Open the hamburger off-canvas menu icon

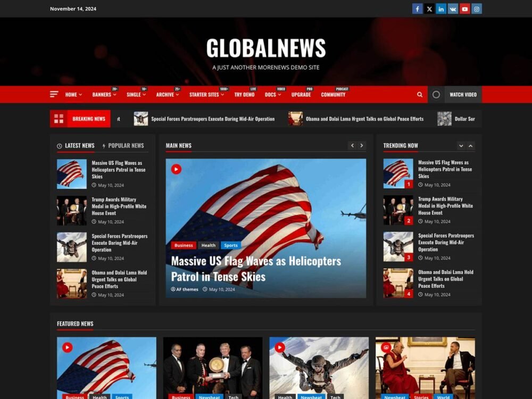tap(54, 94)
